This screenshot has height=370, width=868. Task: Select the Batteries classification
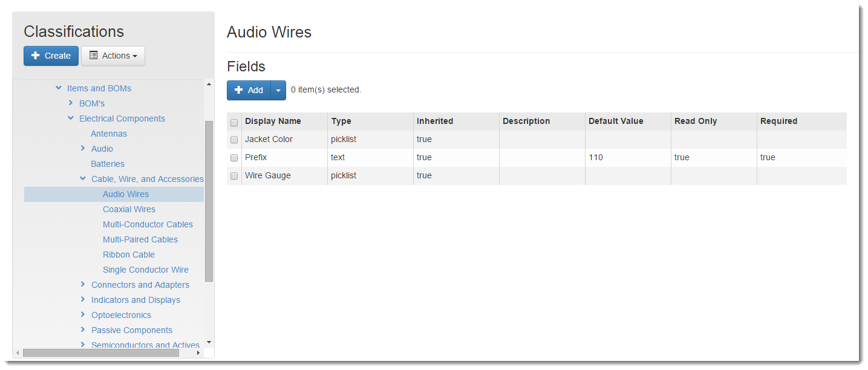(x=108, y=164)
